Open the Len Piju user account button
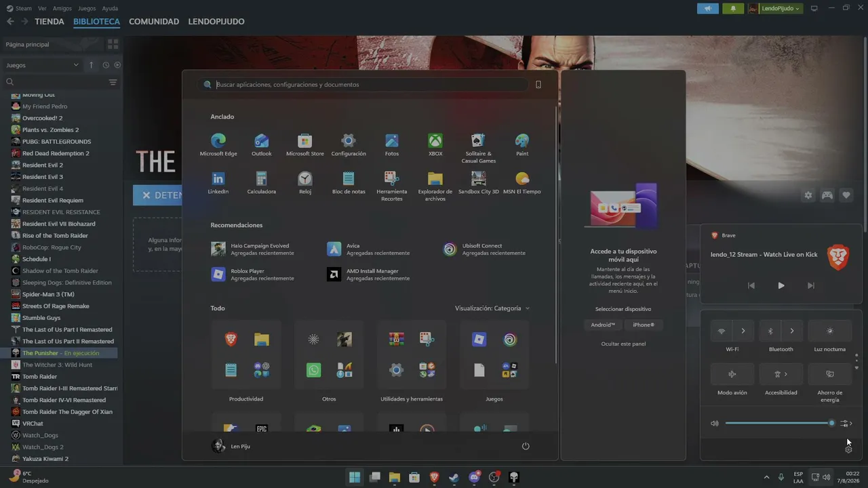Image resolution: width=868 pixels, height=488 pixels. point(231,446)
